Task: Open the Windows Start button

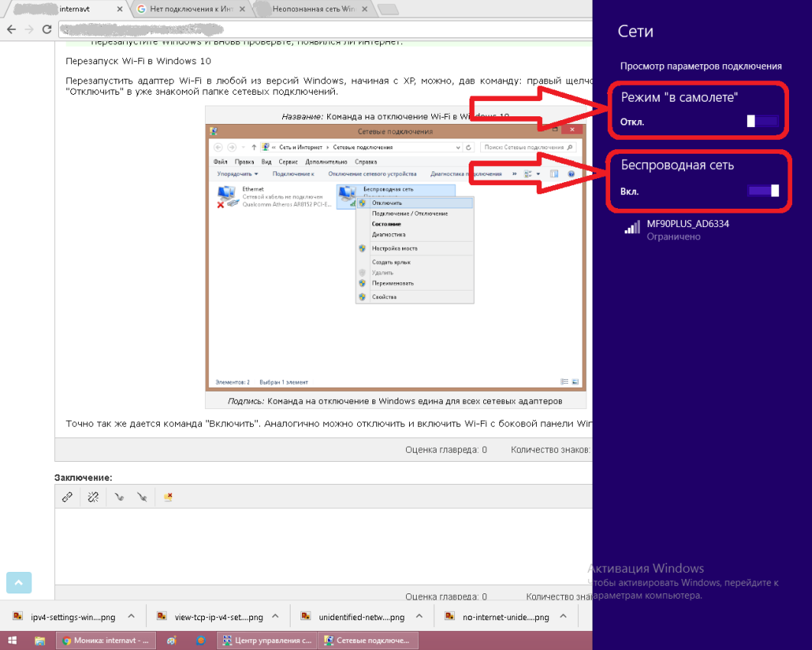Action: 12,641
